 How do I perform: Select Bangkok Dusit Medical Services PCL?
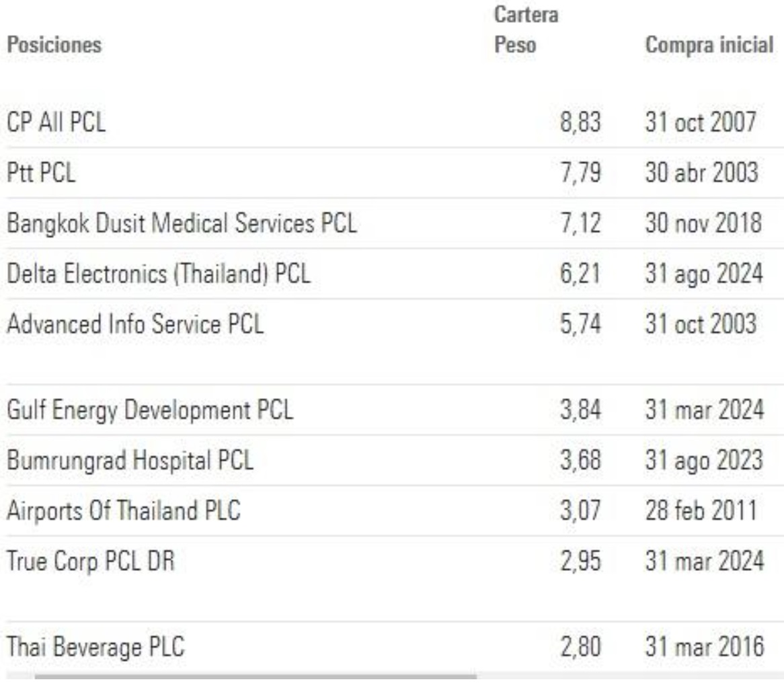181,224
